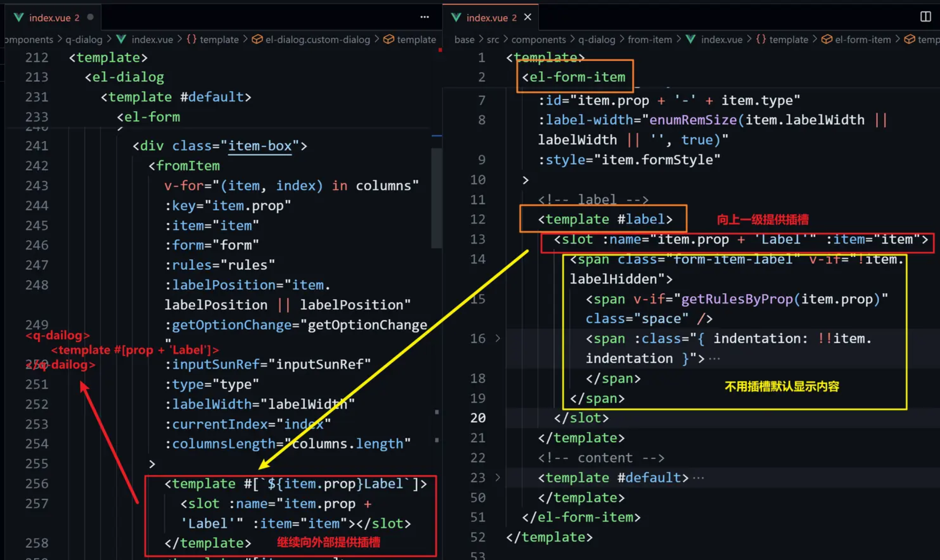Click the unsaved dot on left tab

90,17
